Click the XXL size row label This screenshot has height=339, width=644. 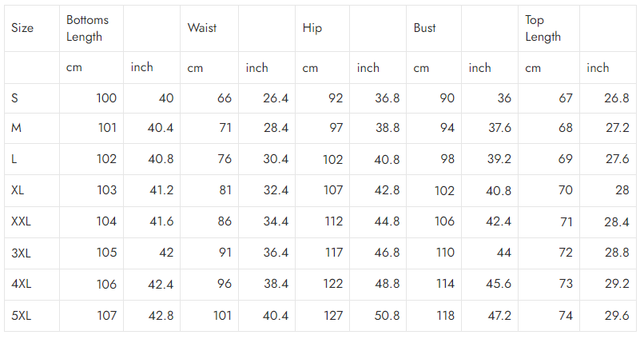pos(22,221)
